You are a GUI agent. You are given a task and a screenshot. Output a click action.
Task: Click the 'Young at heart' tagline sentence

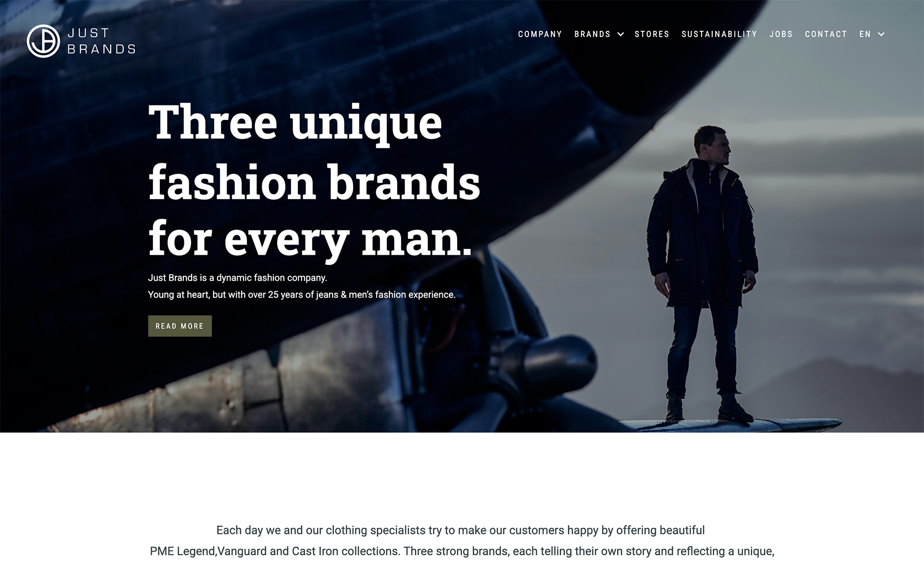(302, 294)
